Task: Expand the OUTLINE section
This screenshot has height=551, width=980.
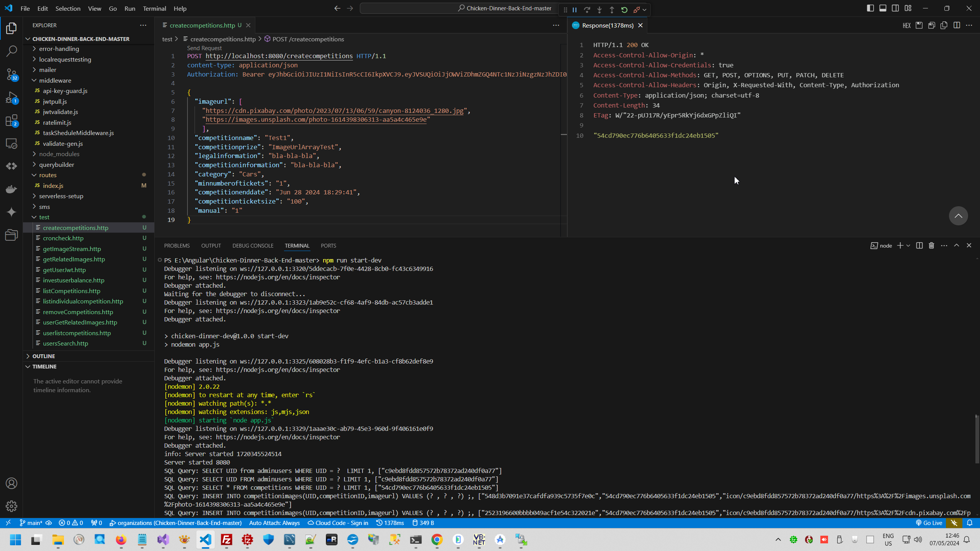Action: point(44,356)
